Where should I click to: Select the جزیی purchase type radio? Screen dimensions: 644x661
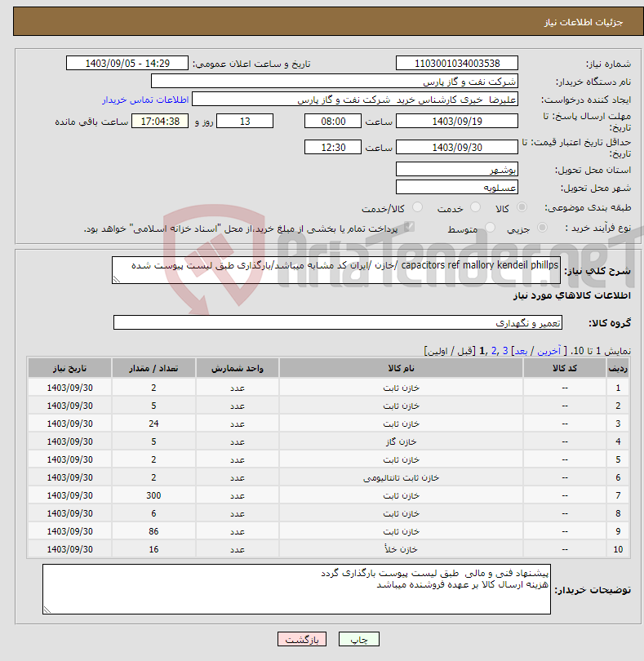click(542, 228)
